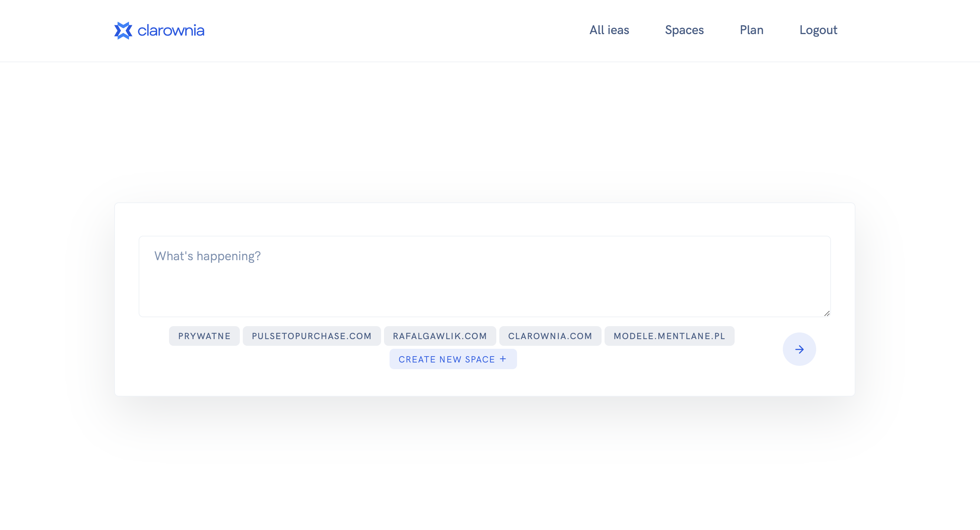Click the plus icon for new space
980x530 pixels.
(503, 359)
